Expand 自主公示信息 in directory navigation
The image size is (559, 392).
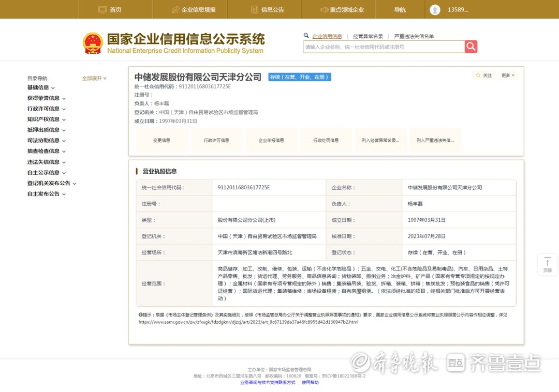[x=47, y=173]
